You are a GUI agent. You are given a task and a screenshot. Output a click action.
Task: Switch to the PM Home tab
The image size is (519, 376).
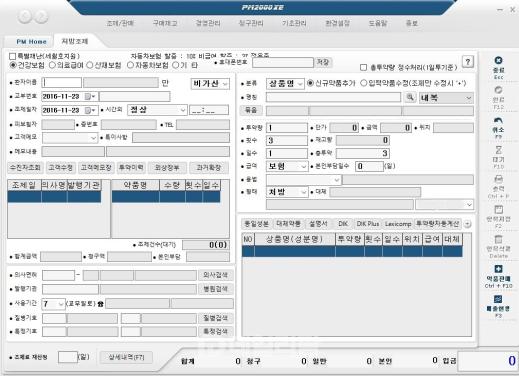(31, 42)
